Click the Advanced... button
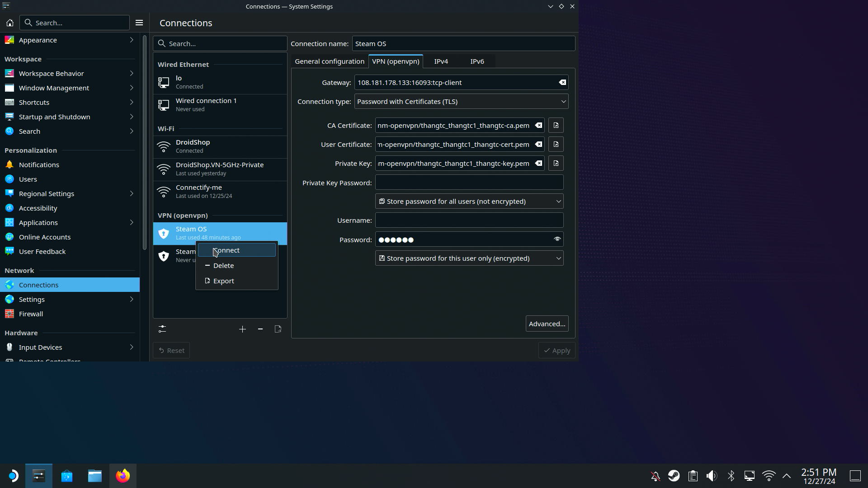Screen dimensions: 868x488 click(x=547, y=324)
